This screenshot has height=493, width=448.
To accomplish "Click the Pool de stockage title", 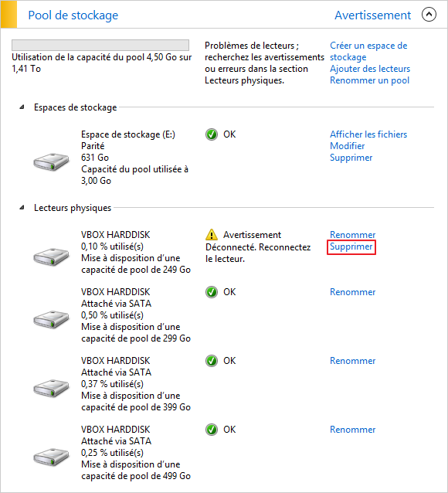I will [73, 15].
